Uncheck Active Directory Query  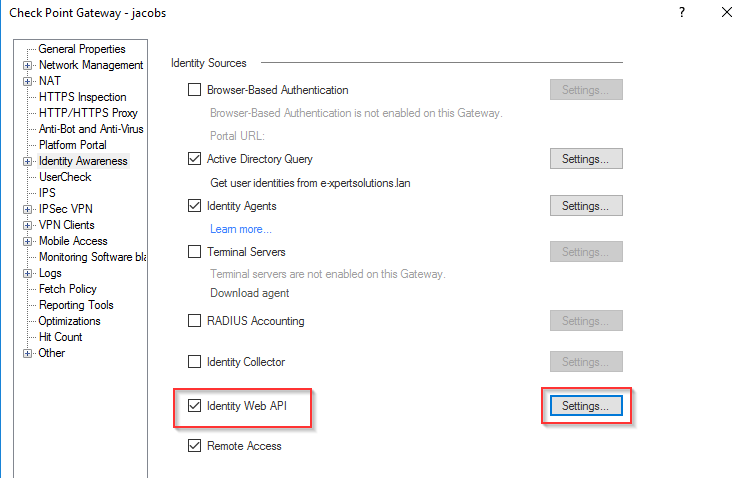(x=195, y=159)
